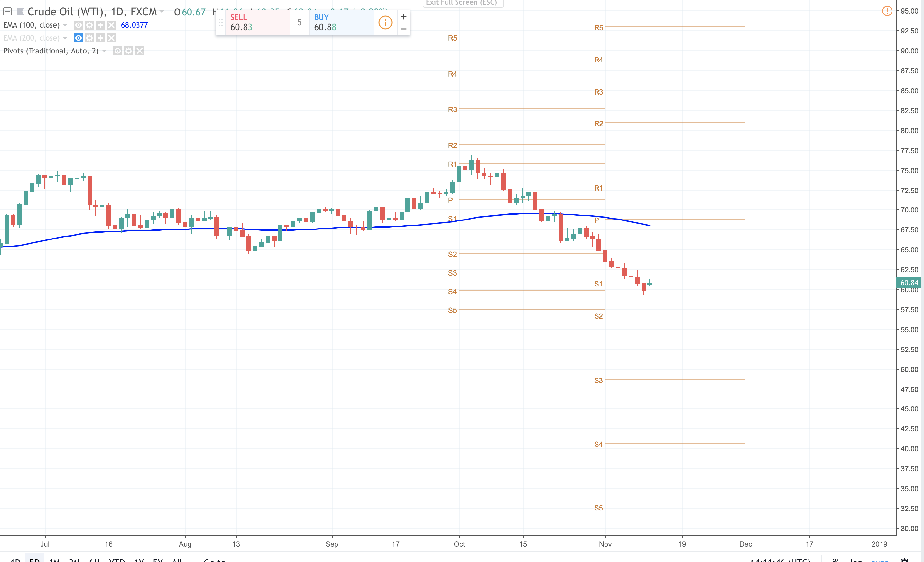
Task: Click the 2019 label on time axis
Action: tap(879, 544)
